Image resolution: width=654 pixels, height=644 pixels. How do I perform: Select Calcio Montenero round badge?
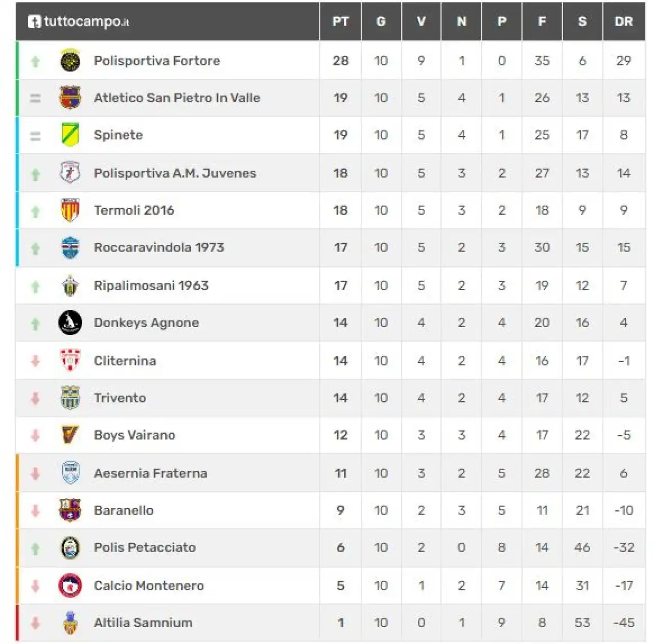[x=70, y=585]
